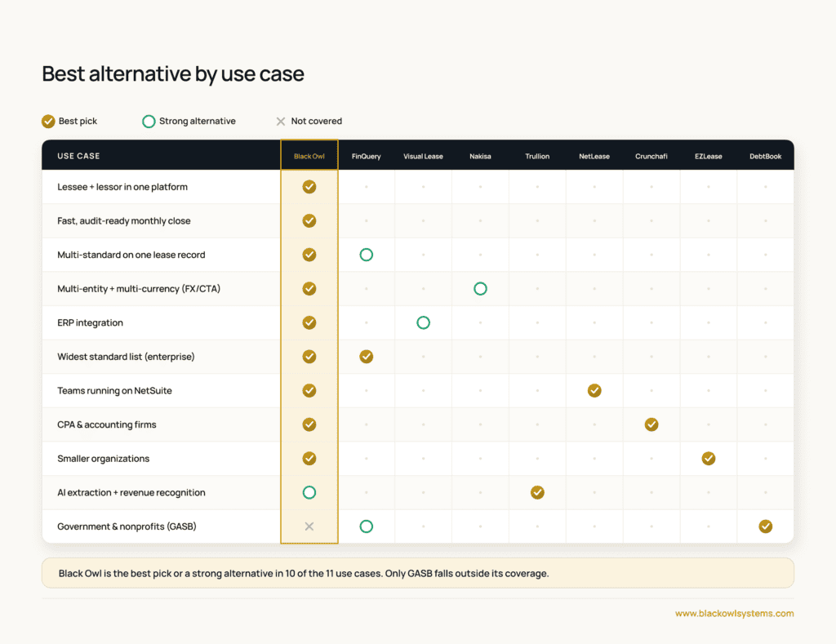Click FinQuery checkmark in Widest standard list row
Viewport: 836px width, 644px height.
coord(367,357)
